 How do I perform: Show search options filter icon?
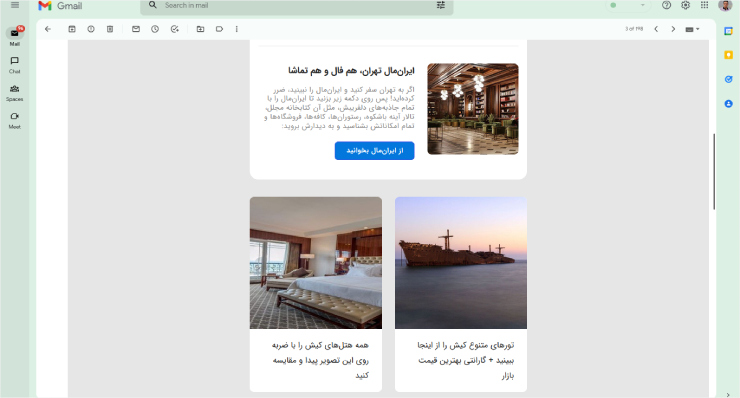441,5
